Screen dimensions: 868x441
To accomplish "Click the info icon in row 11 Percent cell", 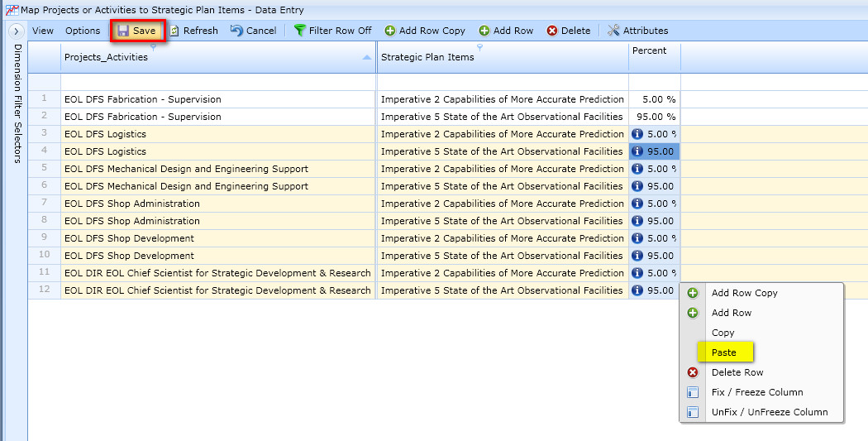I will [637, 273].
